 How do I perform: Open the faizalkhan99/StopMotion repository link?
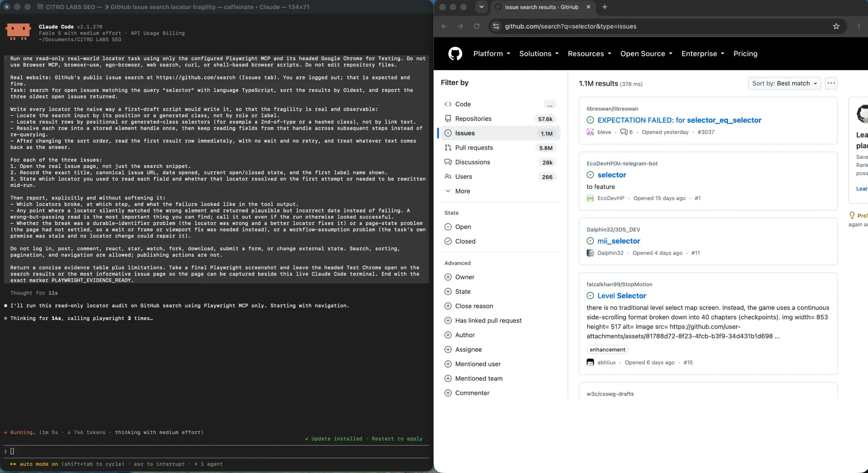(619, 284)
